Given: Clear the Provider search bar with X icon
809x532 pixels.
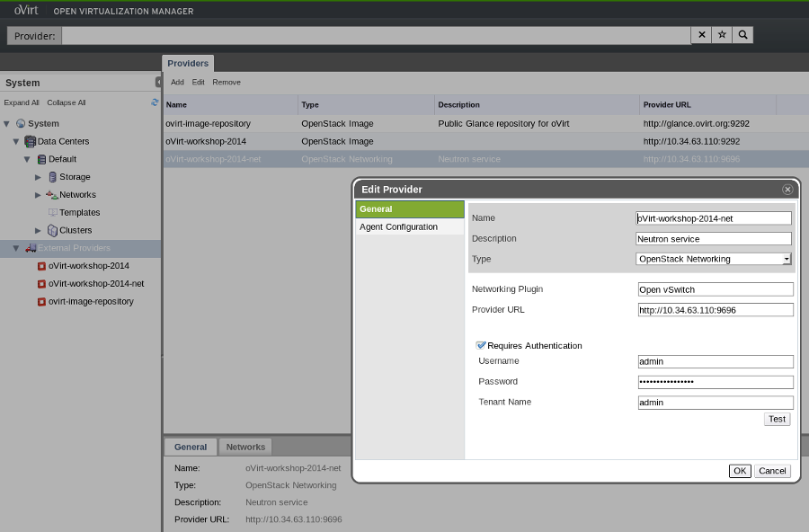Looking at the screenshot, I should tap(701, 35).
